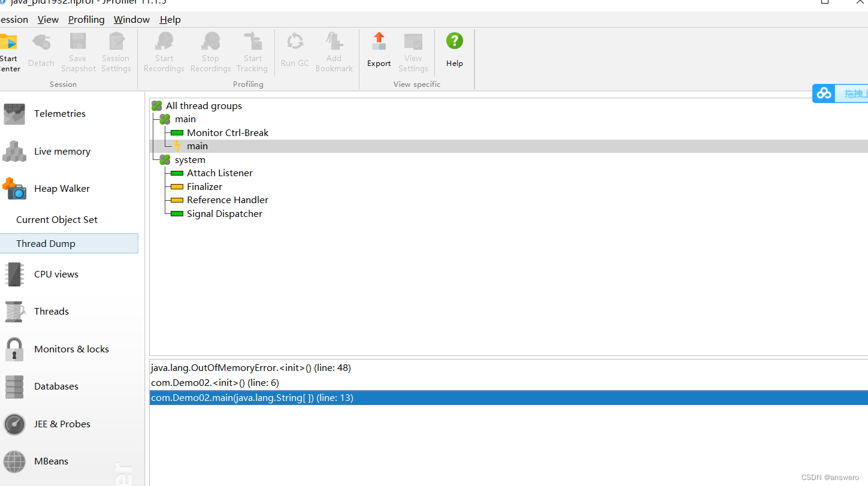Select the system thread group node
868x486 pixels.
(190, 160)
